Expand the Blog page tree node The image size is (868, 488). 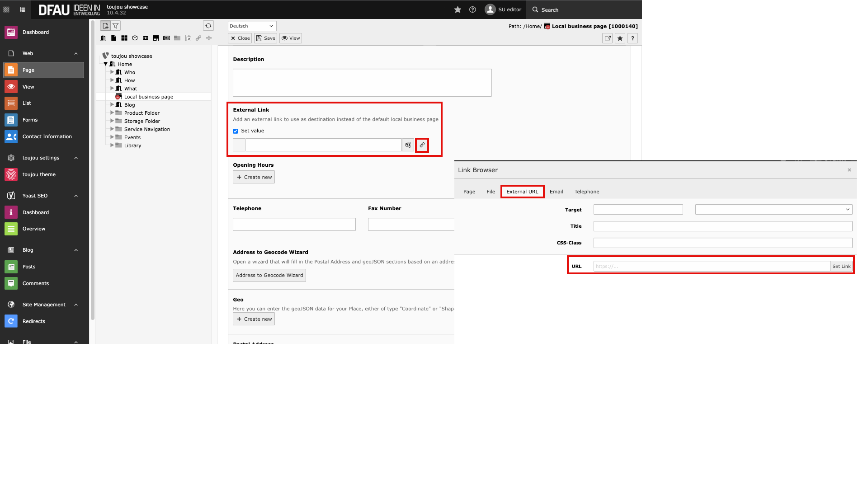(x=112, y=104)
